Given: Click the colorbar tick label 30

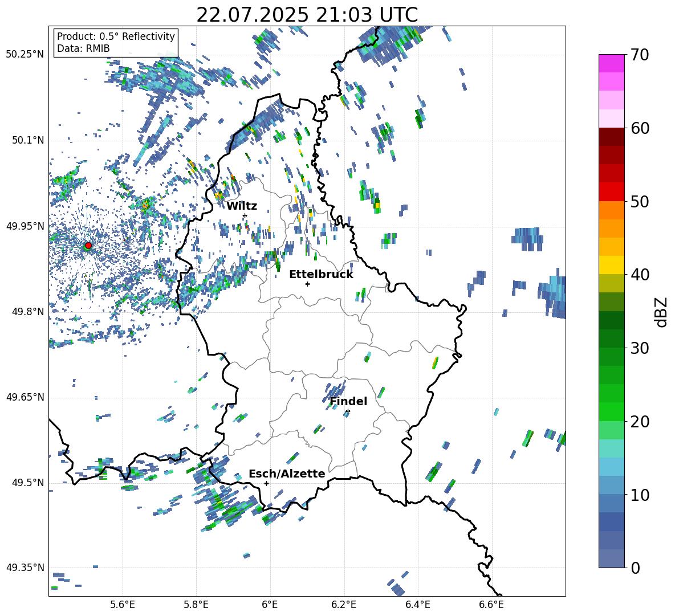Looking at the screenshot, I should 640,348.
